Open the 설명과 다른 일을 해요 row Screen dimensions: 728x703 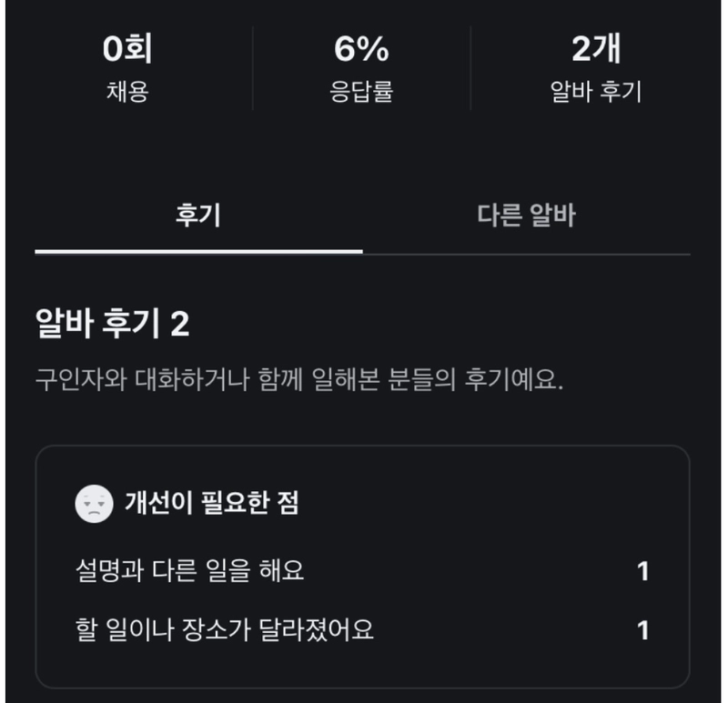[362, 571]
